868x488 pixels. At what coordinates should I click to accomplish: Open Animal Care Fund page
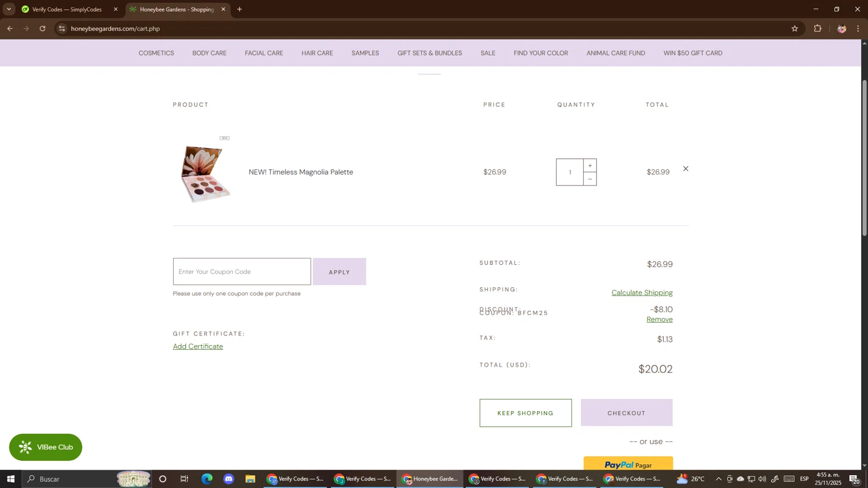click(616, 53)
